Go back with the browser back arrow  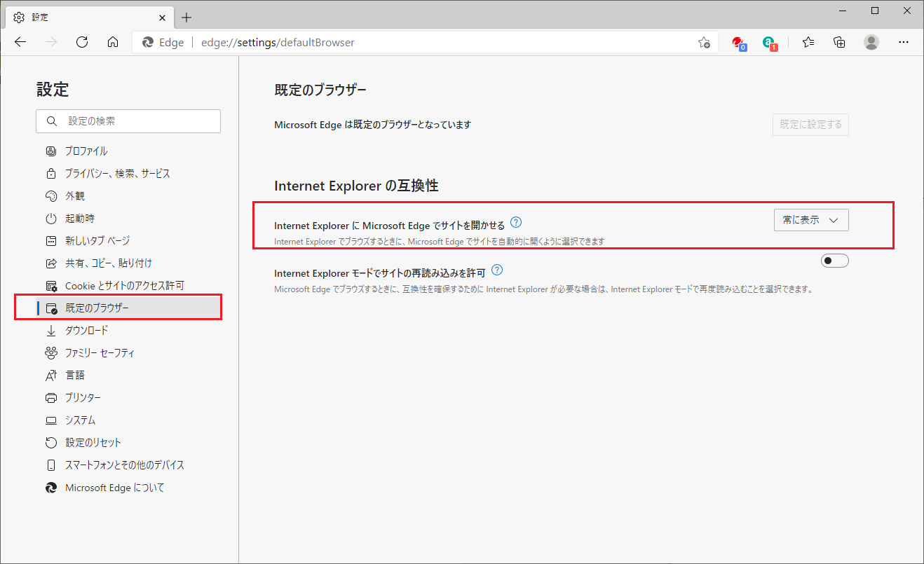coord(20,42)
